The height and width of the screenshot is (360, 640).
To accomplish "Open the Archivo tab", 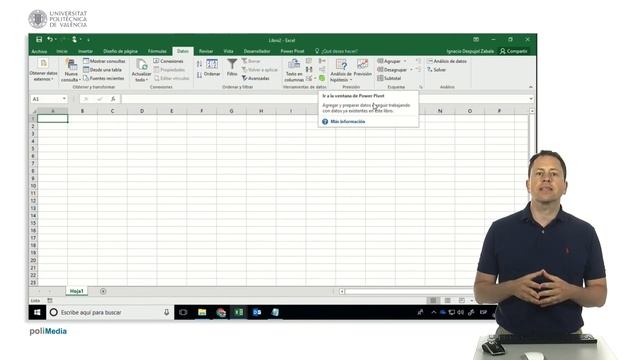I will [39, 51].
